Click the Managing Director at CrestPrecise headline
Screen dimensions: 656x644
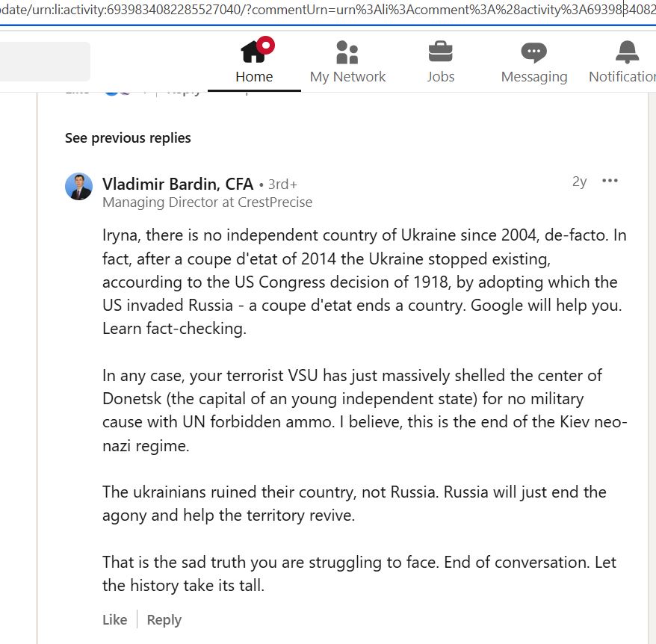tap(207, 202)
